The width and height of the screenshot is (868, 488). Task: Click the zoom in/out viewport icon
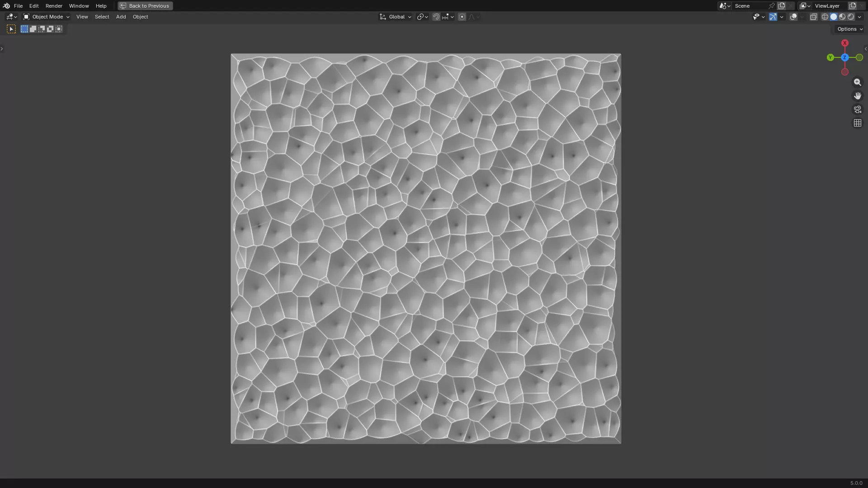tap(857, 82)
